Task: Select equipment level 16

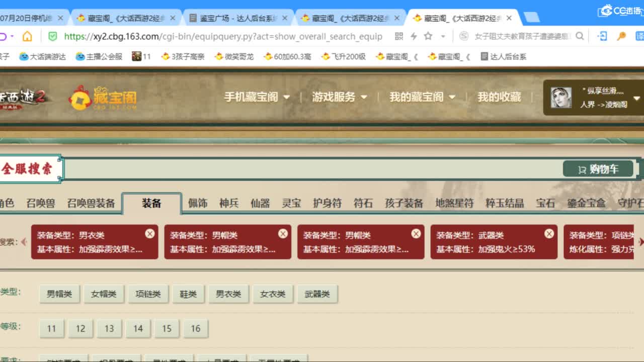Action: tap(195, 329)
